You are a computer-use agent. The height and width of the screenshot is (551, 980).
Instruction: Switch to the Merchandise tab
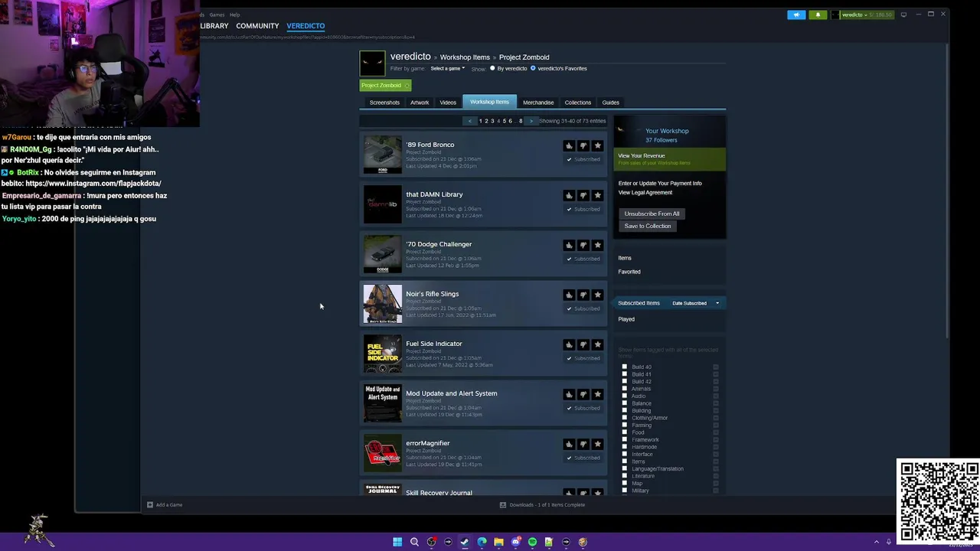point(538,103)
